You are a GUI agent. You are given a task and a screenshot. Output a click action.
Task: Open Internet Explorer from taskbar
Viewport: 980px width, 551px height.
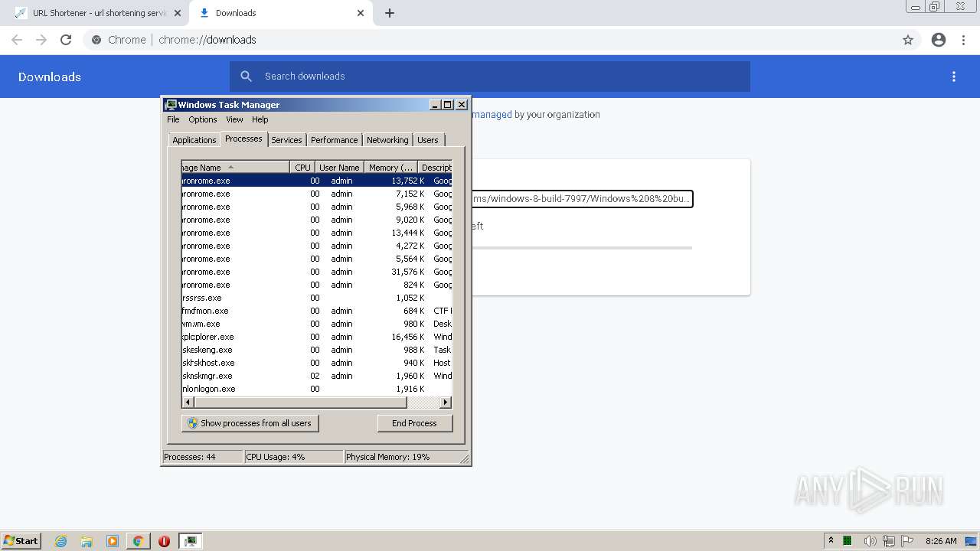pos(60,541)
